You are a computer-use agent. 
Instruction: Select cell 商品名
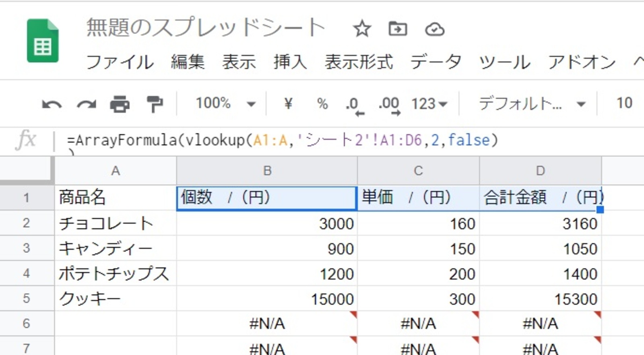[x=116, y=198]
